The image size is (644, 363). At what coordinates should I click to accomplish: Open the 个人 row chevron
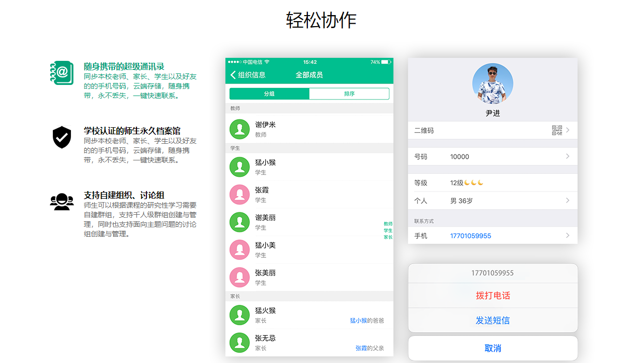point(568,201)
